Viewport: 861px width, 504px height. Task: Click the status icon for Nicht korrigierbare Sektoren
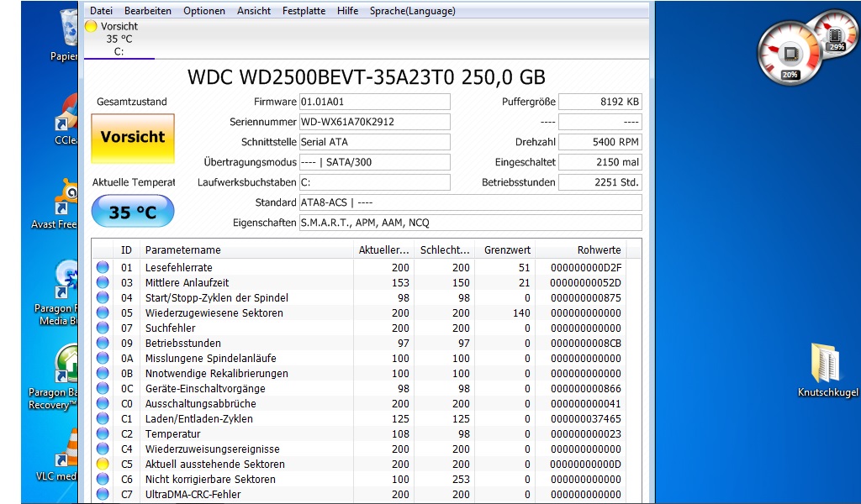tap(103, 479)
